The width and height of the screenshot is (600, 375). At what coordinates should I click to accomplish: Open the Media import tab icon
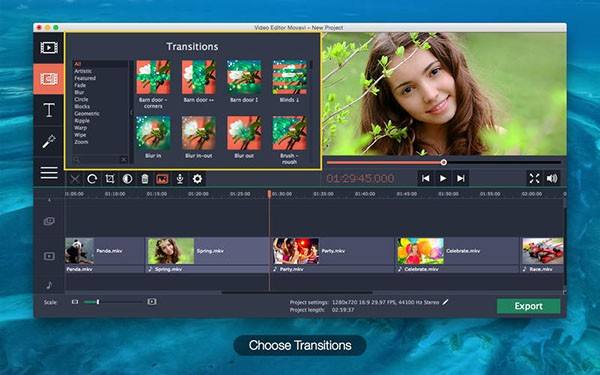[x=49, y=48]
